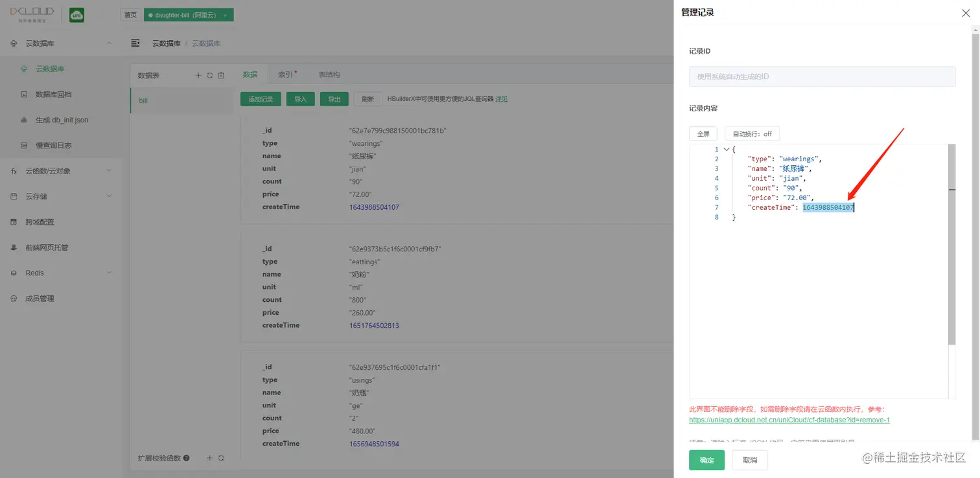980x478 pixels.
Task: Click the 记录ID input field
Action: [822, 76]
